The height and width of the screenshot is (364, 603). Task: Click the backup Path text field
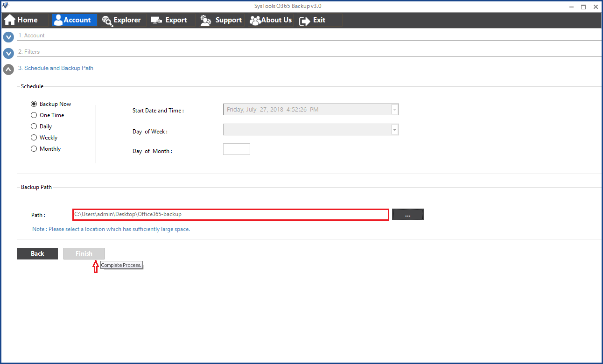231,214
